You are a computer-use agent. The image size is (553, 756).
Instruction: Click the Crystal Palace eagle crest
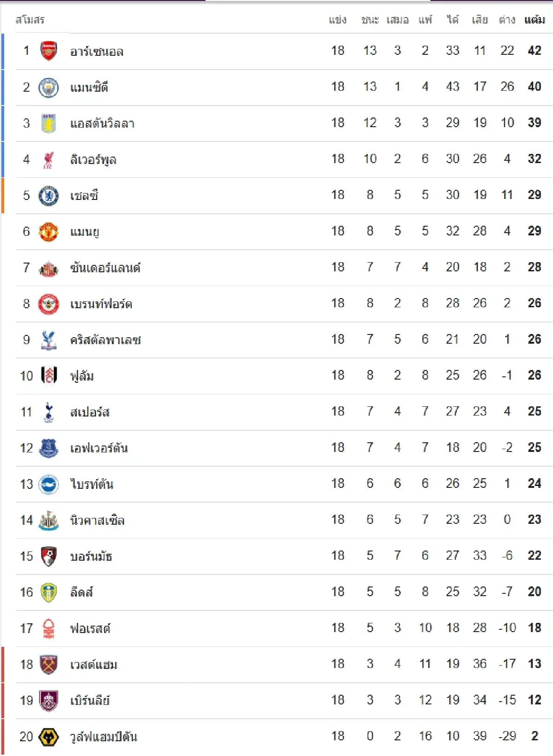tap(48, 340)
